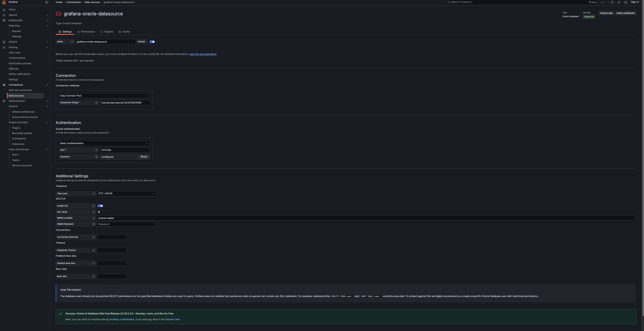The image size is (644, 331).
Task: Collapse the sidebar using the dock menu icon
Action: 47,2
